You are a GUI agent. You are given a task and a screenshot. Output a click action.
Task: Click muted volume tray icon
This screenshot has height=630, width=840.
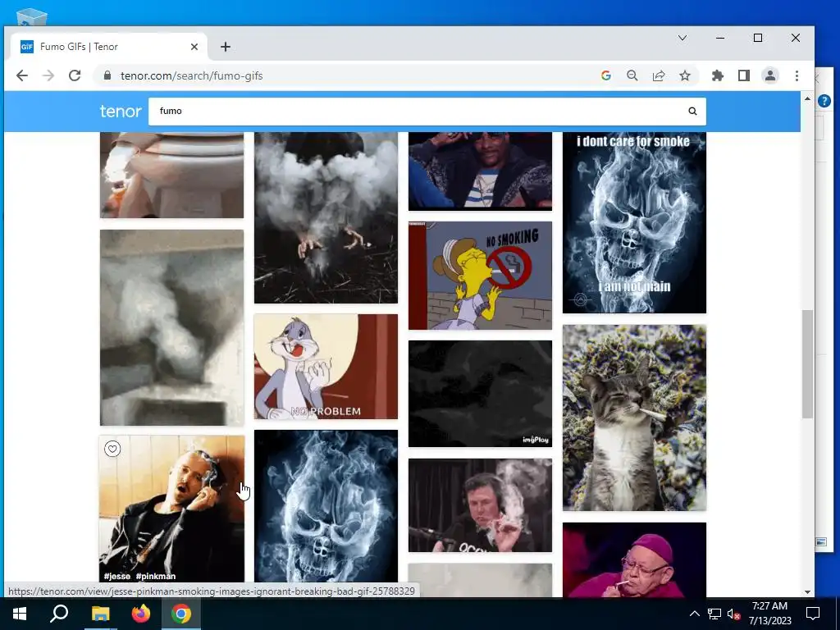[734, 614]
